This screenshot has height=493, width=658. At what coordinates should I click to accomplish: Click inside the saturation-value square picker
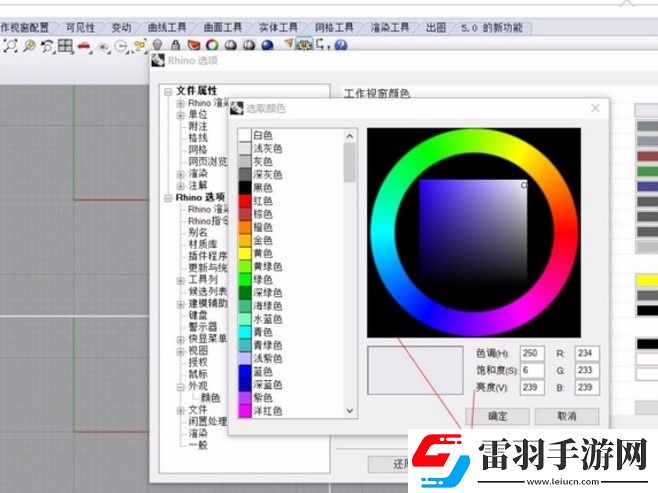click(x=473, y=233)
